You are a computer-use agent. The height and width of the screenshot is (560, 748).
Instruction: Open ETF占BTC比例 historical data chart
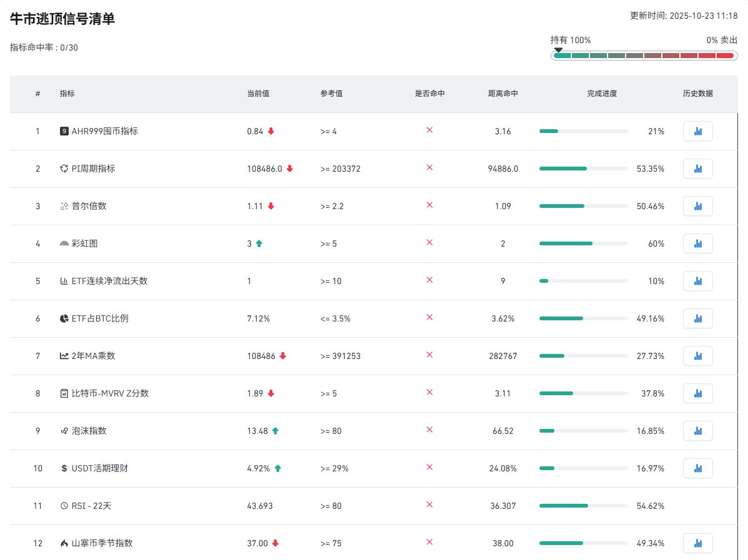pyautogui.click(x=697, y=318)
